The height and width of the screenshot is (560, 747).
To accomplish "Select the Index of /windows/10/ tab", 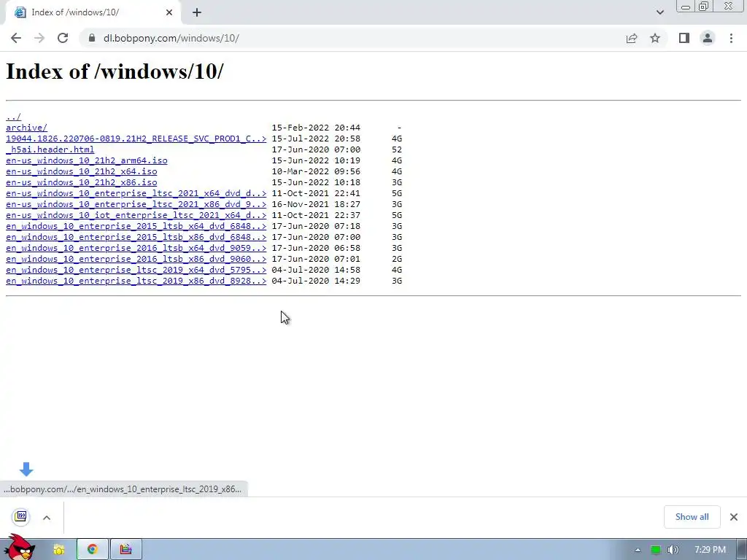I will pyautogui.click(x=93, y=12).
